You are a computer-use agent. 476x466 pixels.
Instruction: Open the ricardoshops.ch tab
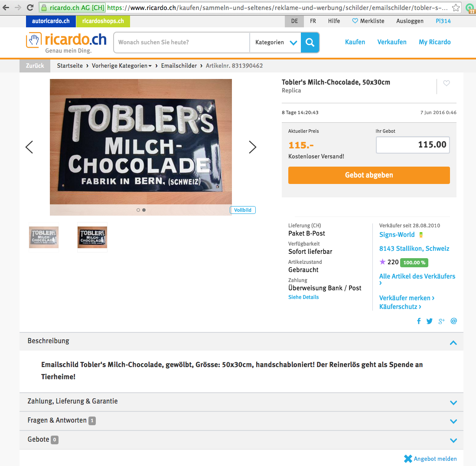coord(103,21)
